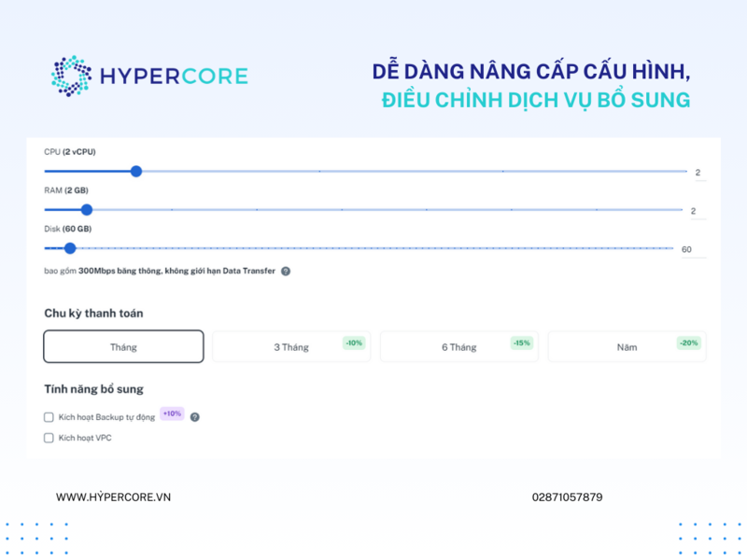Click the CPU (2 vCPU) label

pos(70,152)
